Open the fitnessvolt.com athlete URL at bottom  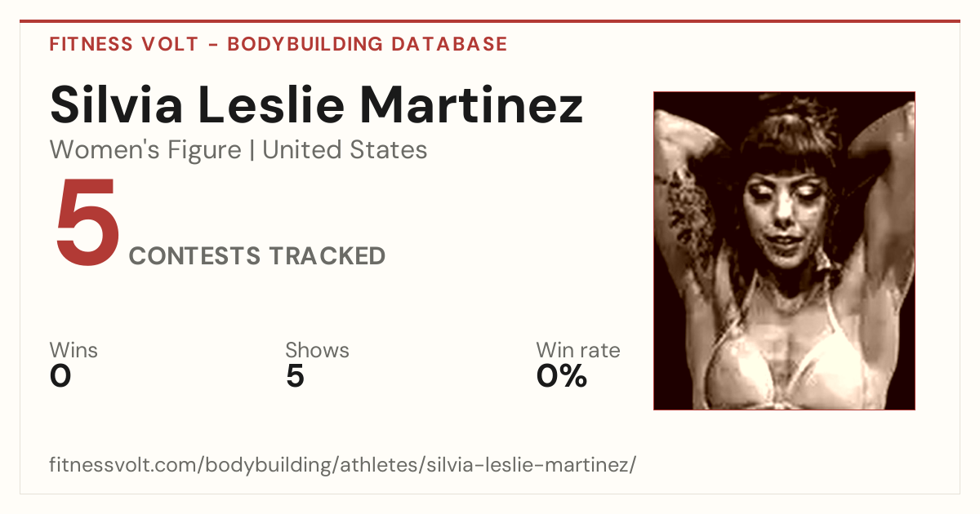[342, 466]
